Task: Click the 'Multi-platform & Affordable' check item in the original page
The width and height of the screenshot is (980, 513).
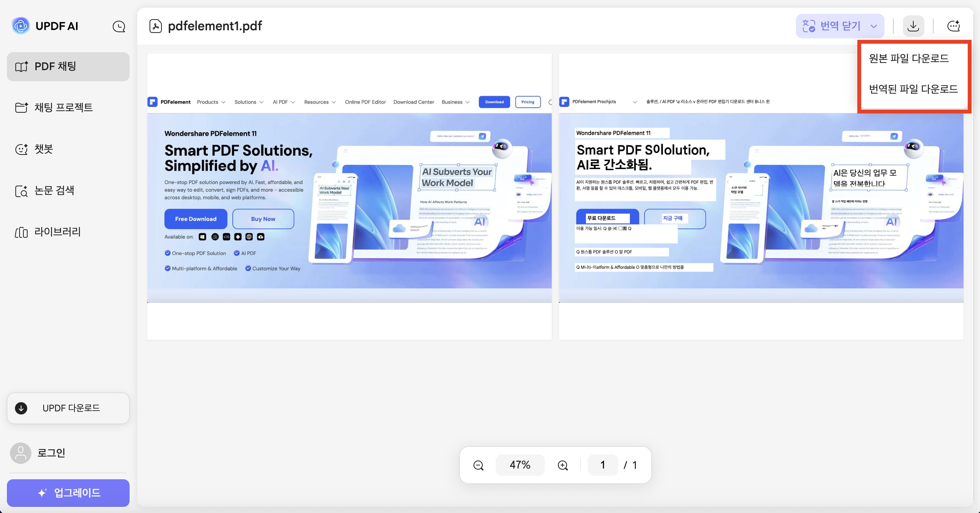Action: pyautogui.click(x=201, y=268)
